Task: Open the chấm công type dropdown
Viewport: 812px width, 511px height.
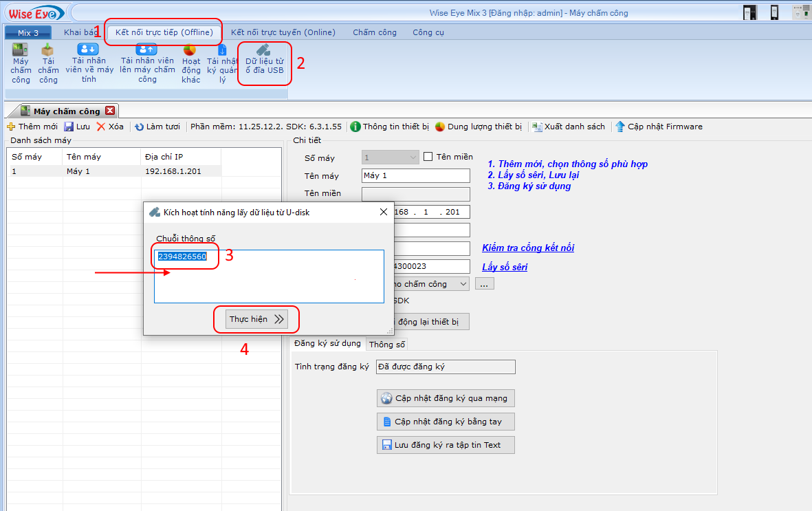Action: click(x=463, y=284)
